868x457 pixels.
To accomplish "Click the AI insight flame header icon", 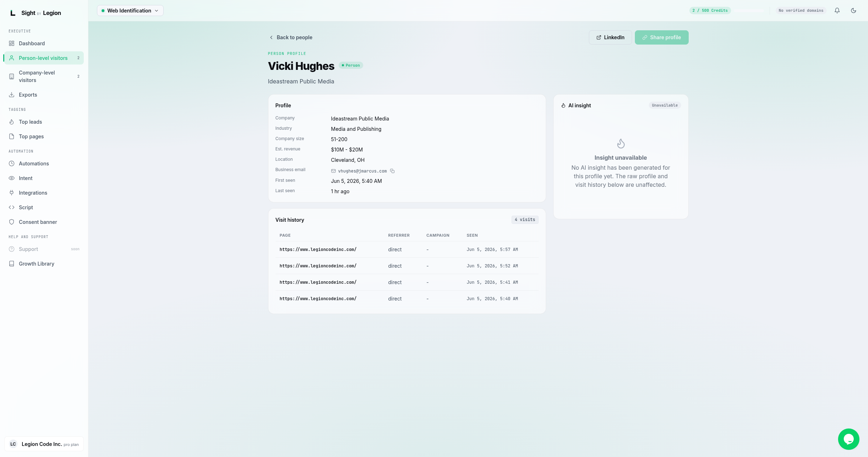I will [563, 106].
